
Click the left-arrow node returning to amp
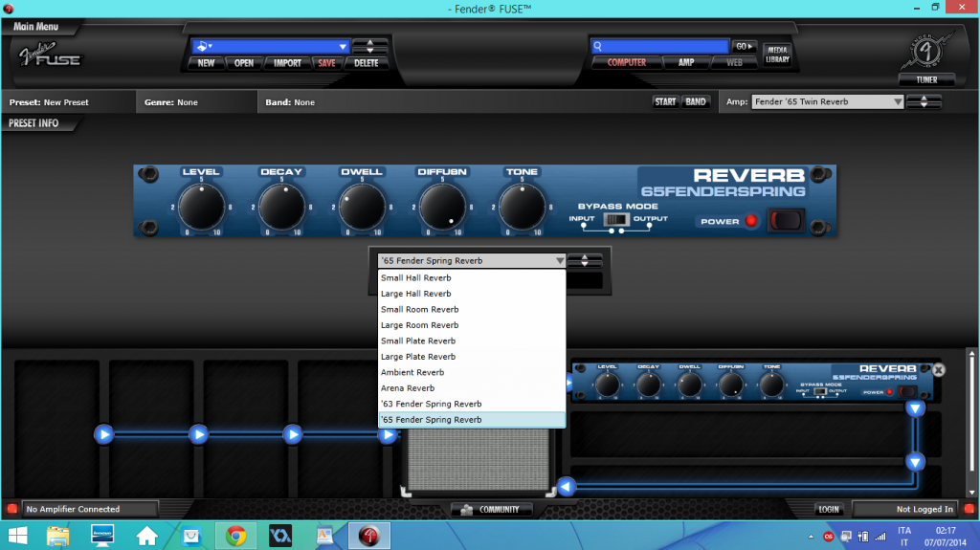click(567, 486)
